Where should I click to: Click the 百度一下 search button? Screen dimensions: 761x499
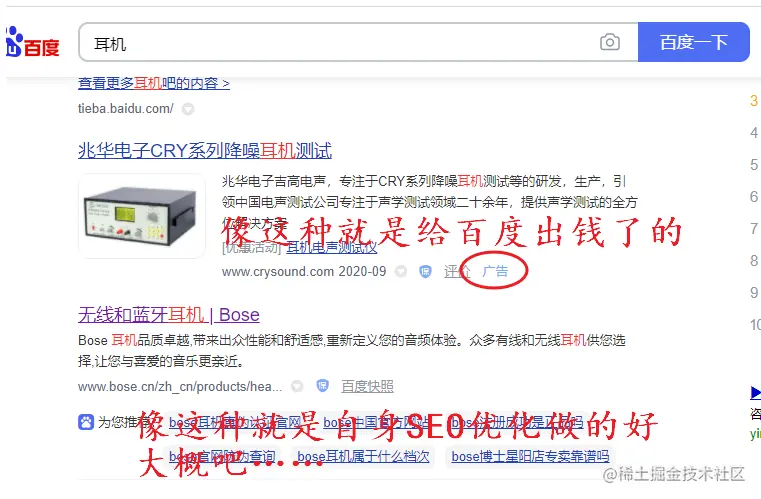[694, 42]
